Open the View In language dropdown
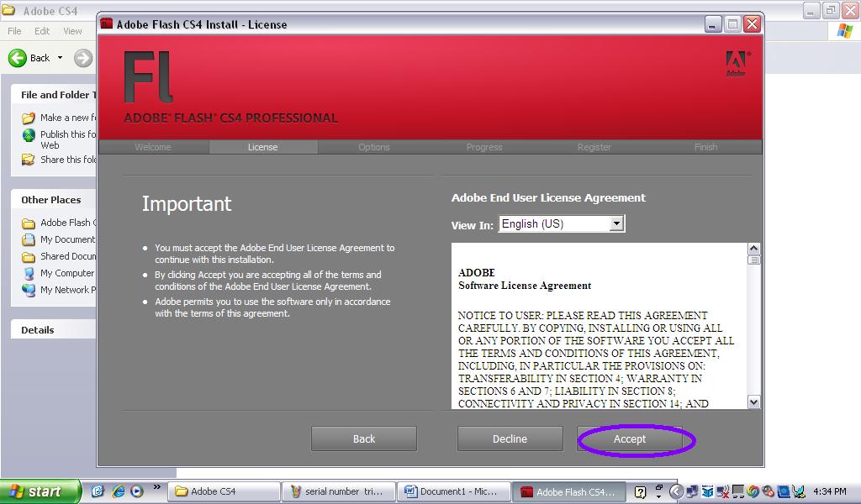The height and width of the screenshot is (504, 861). click(616, 223)
